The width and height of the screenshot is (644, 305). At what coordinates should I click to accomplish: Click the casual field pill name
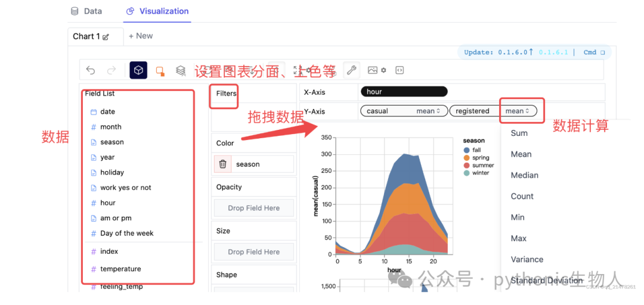[x=377, y=111]
